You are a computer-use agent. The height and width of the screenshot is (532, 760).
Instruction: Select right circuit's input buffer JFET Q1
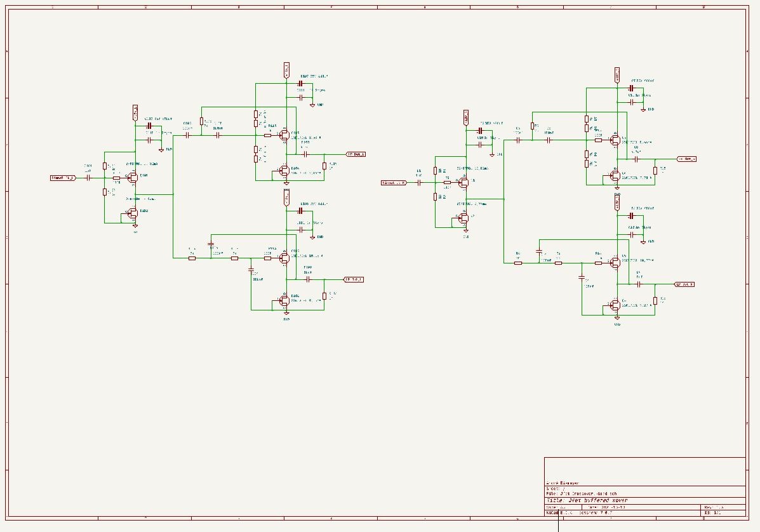[463, 182]
